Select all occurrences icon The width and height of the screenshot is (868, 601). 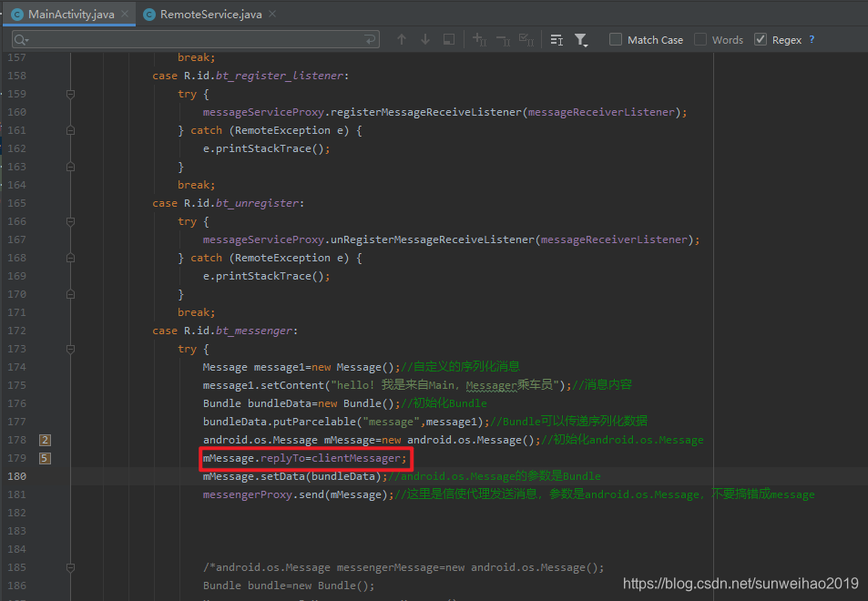[526, 39]
